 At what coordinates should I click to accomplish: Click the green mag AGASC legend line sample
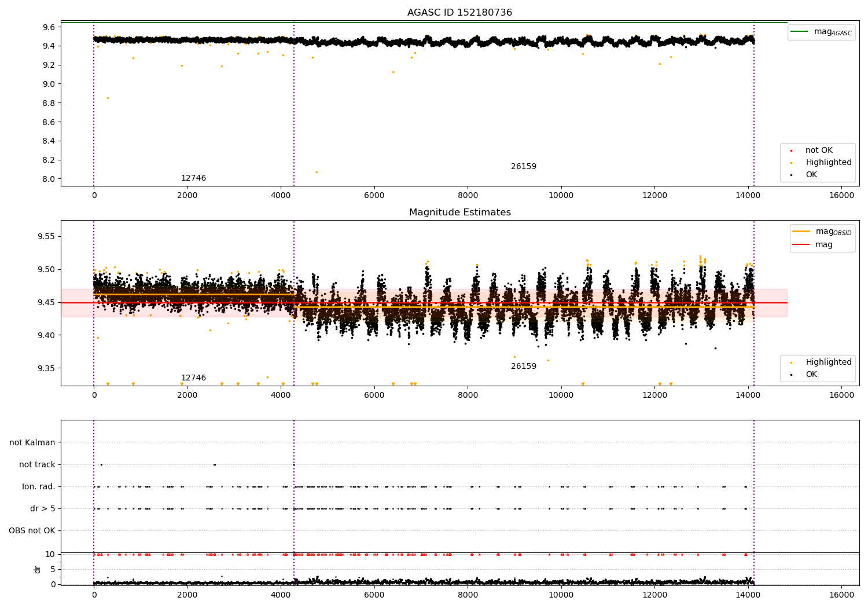[x=800, y=31]
